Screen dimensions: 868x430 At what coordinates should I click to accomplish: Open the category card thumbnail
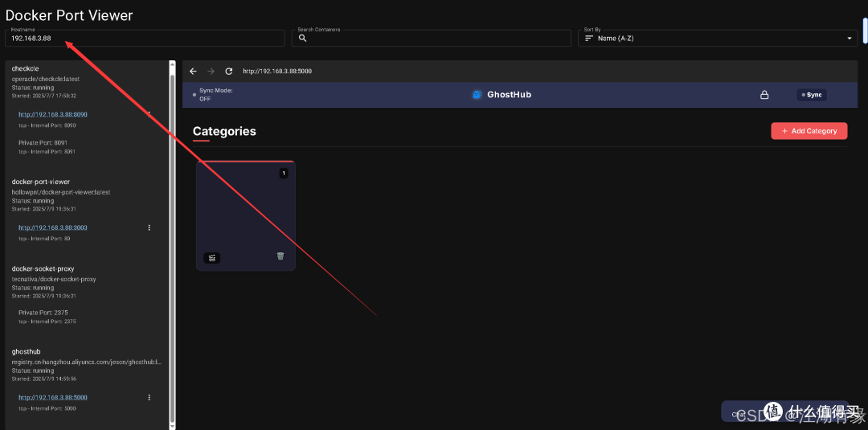[x=246, y=216]
